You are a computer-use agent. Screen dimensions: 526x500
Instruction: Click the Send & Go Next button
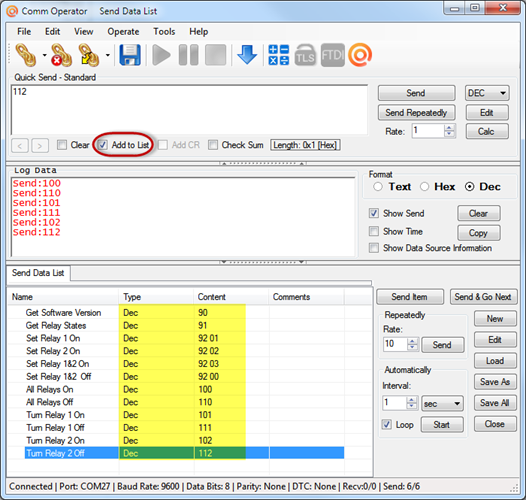click(x=483, y=297)
